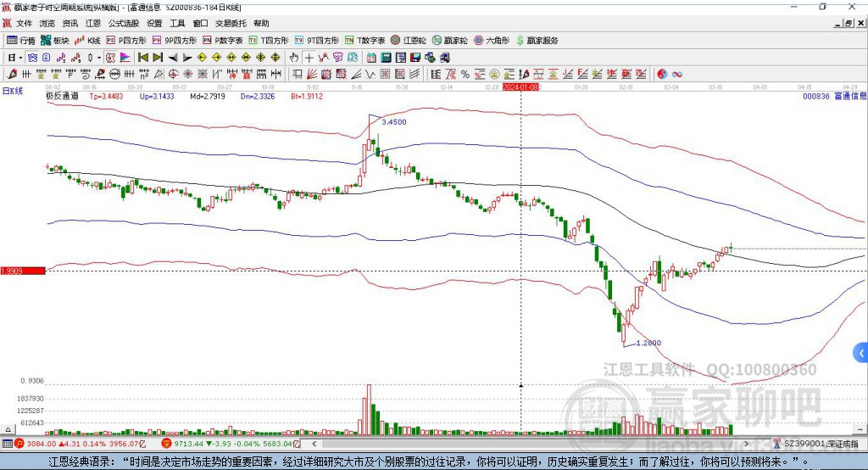Switch to the K线 candlestick chart
The image size is (868, 470).
88,40
